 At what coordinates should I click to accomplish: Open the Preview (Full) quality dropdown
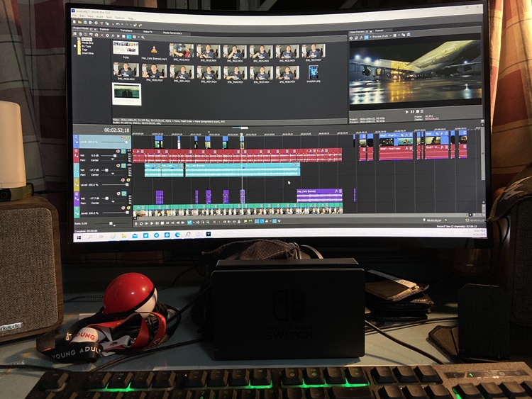pyautogui.click(x=382, y=36)
